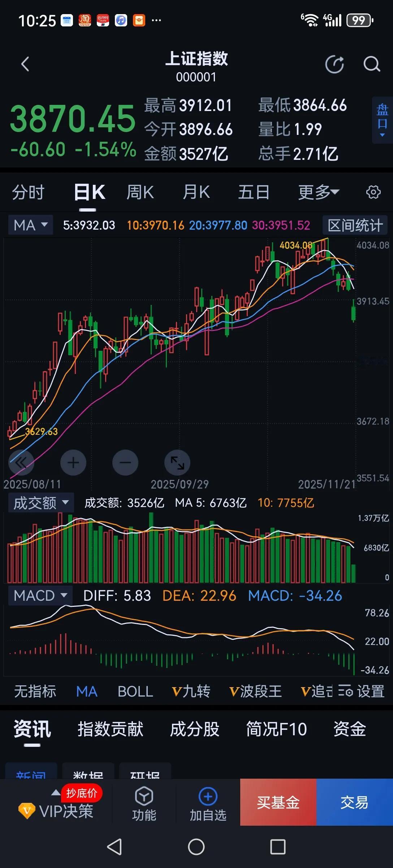Select V波段王 indicator option
The height and width of the screenshot is (868, 393).
coord(255,691)
